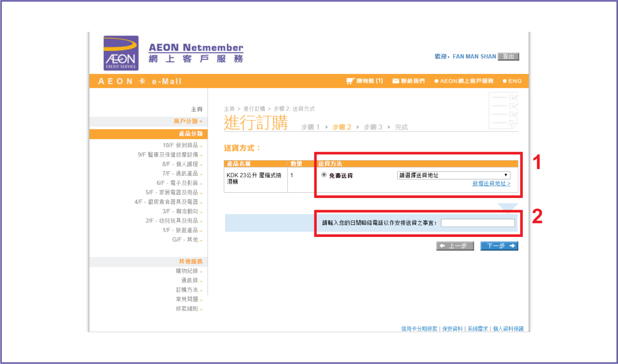Viewport: 618px width, 364px height.
Task: Click the 進行訂購 breadcrumb link
Action: pyautogui.click(x=254, y=109)
